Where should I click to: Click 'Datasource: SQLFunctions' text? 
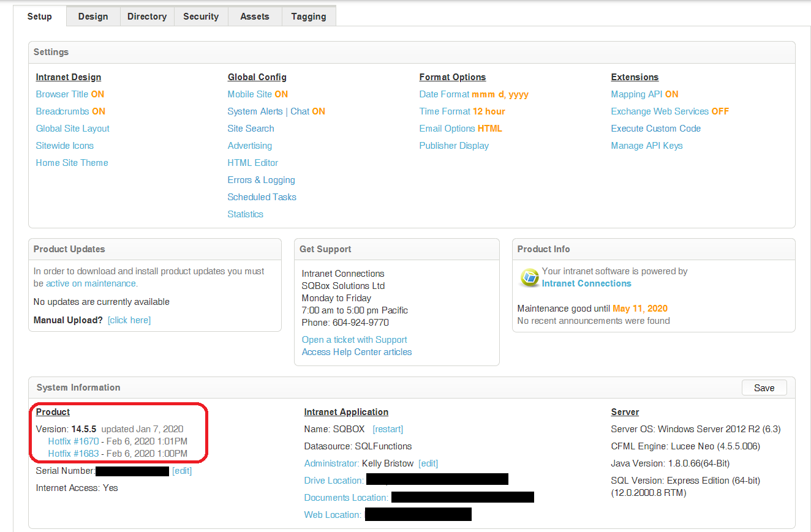(x=358, y=446)
